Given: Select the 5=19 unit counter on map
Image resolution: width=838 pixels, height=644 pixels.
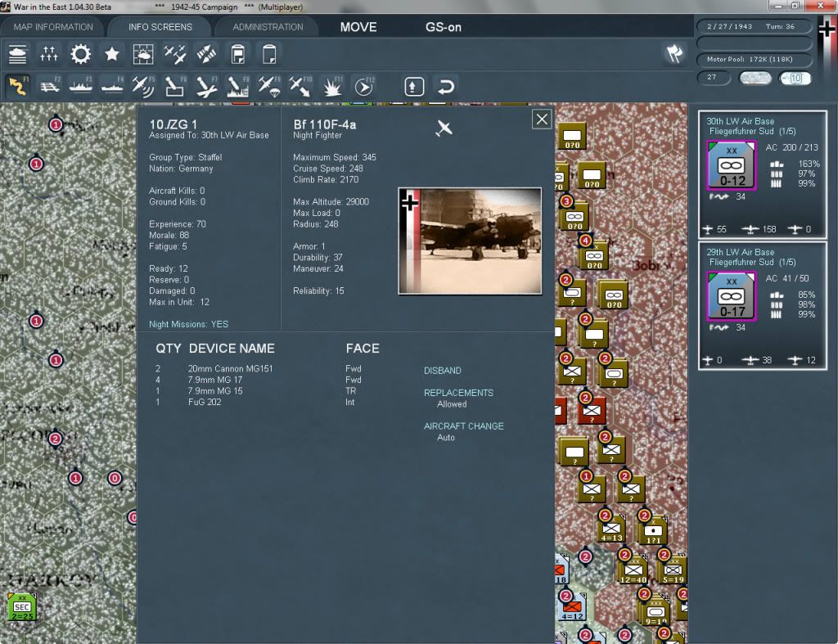Looking at the screenshot, I should click(x=673, y=571).
